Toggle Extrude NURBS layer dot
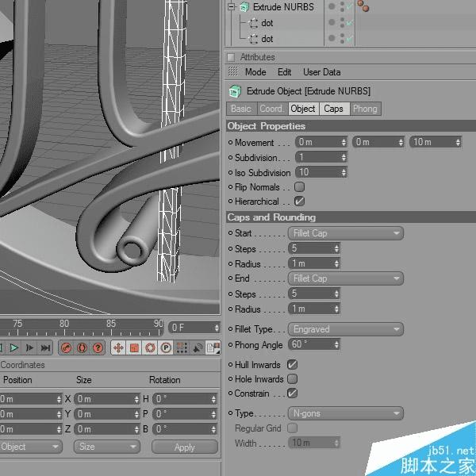Screen dimensions: 476x476 tap(332, 6)
